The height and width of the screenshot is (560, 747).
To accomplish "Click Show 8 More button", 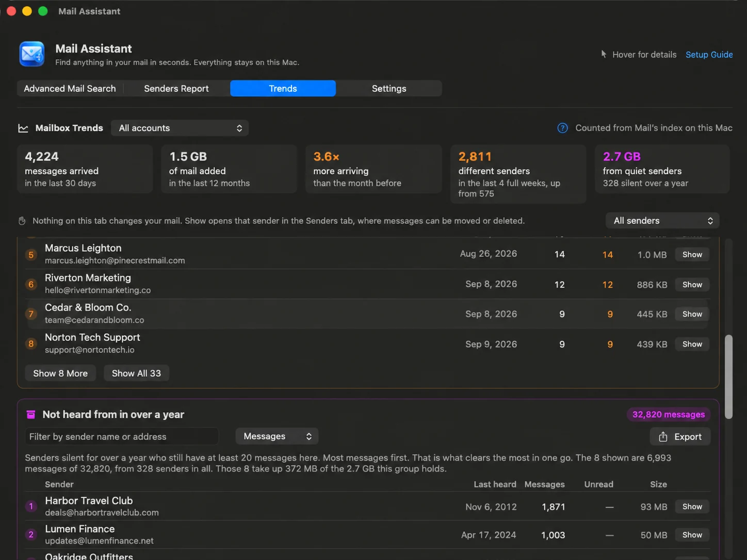I will click(60, 373).
